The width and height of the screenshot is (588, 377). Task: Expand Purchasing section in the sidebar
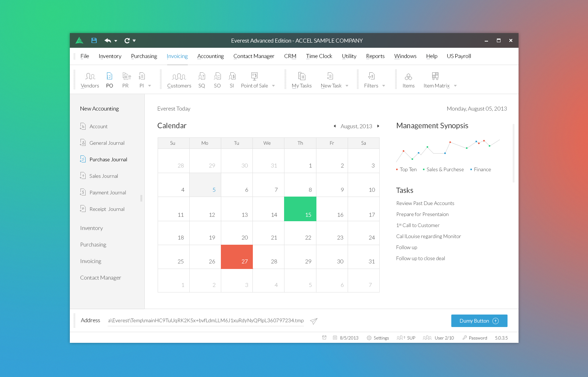tap(93, 245)
